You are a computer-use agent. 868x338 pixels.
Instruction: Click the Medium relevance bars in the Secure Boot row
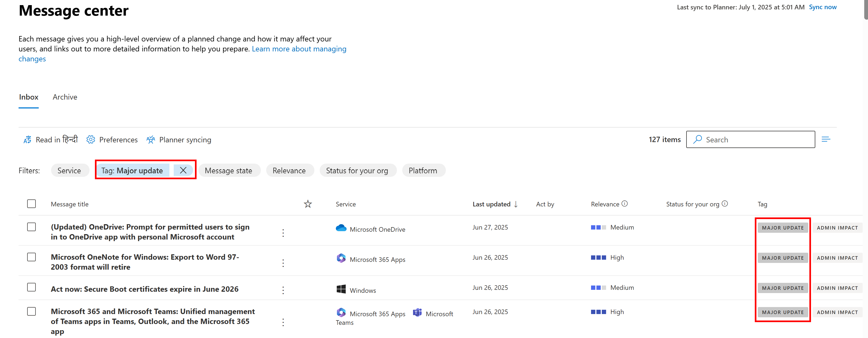point(599,288)
